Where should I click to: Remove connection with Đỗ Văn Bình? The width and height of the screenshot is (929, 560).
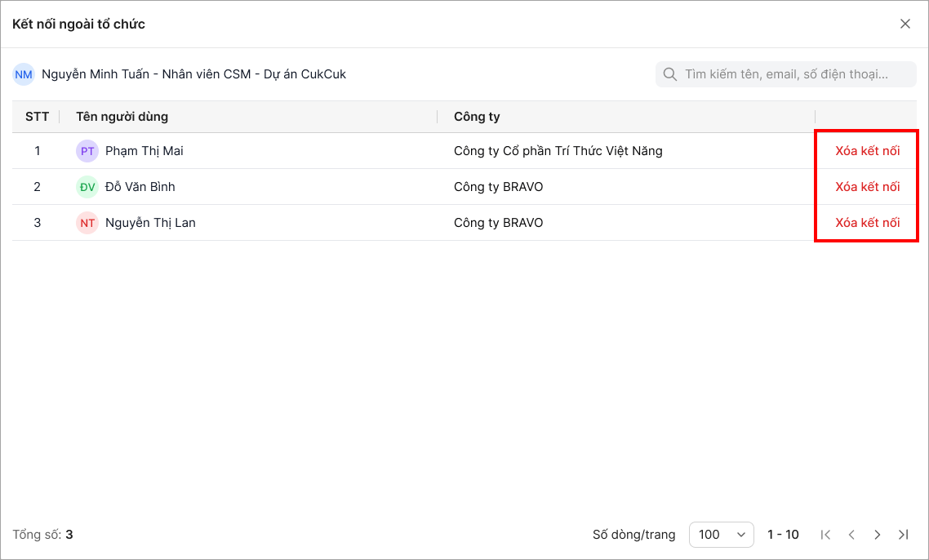point(867,187)
